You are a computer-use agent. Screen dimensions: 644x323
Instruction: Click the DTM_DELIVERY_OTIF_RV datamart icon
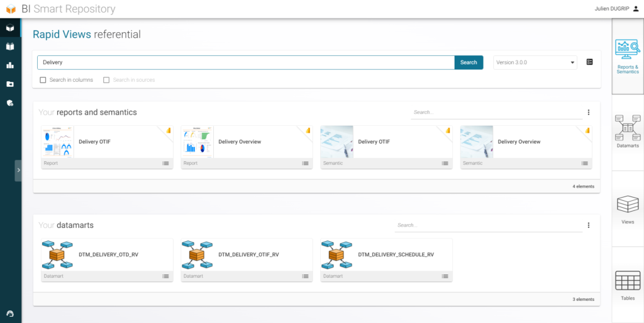[197, 255]
